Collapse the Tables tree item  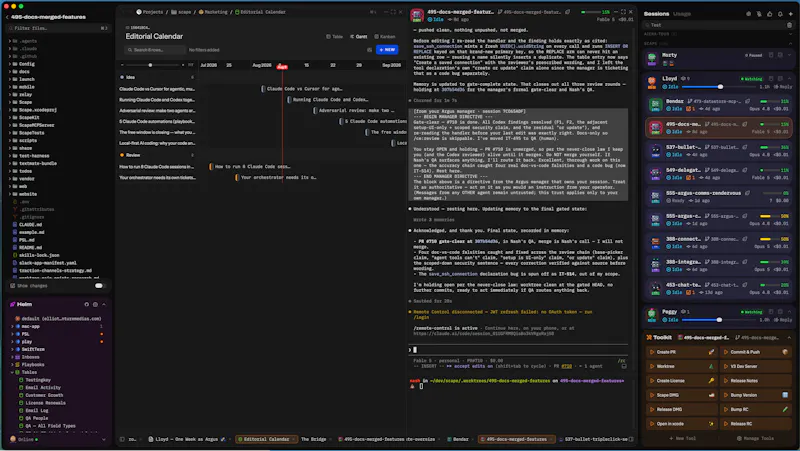[12, 372]
